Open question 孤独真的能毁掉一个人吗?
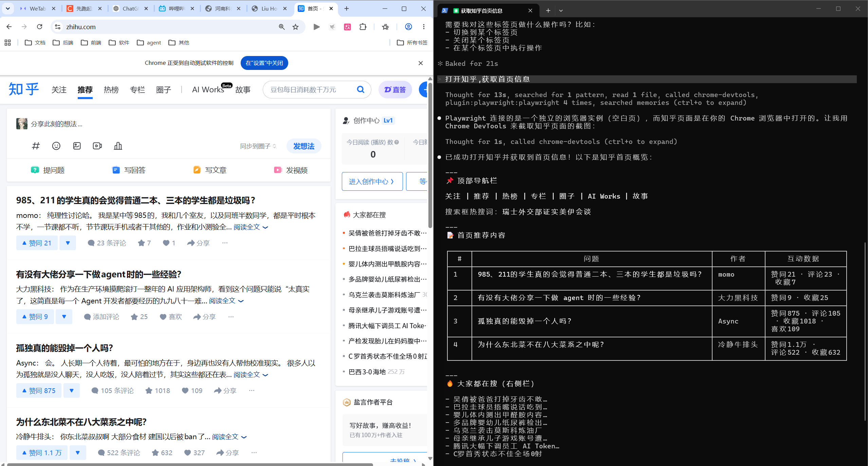This screenshot has height=466, width=868. [x=64, y=348]
